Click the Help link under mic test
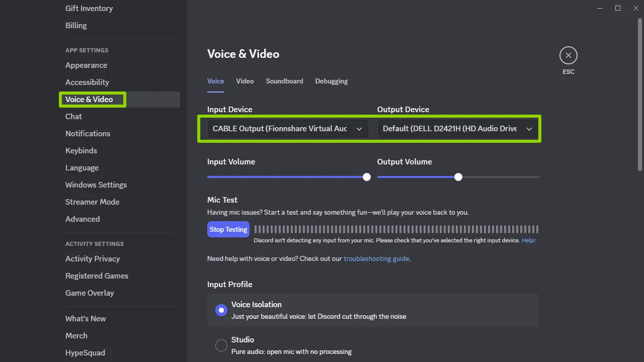644x362 pixels. coord(528,240)
